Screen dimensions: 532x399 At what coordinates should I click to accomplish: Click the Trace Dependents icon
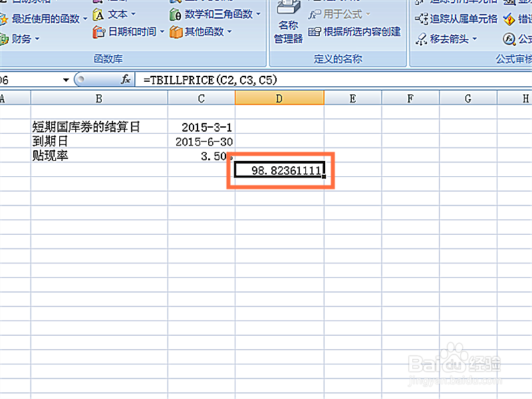pyautogui.click(x=421, y=19)
